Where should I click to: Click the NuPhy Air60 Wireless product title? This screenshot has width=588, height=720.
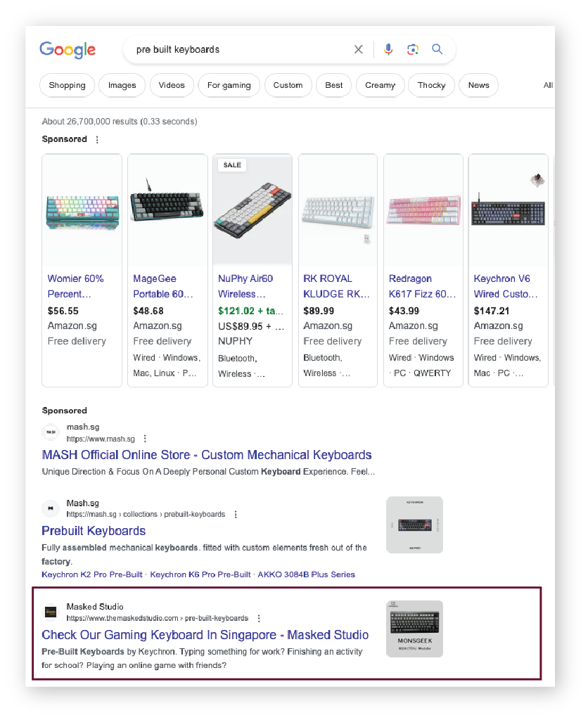pyautogui.click(x=245, y=286)
